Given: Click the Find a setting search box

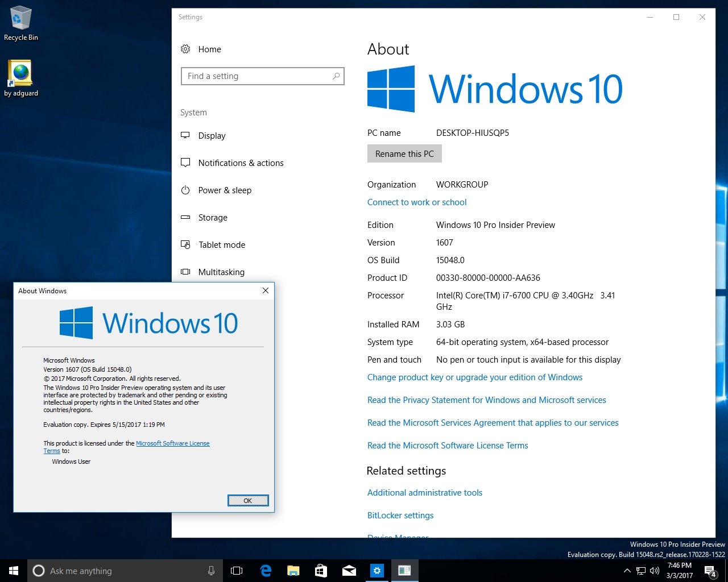Looking at the screenshot, I should pos(263,76).
